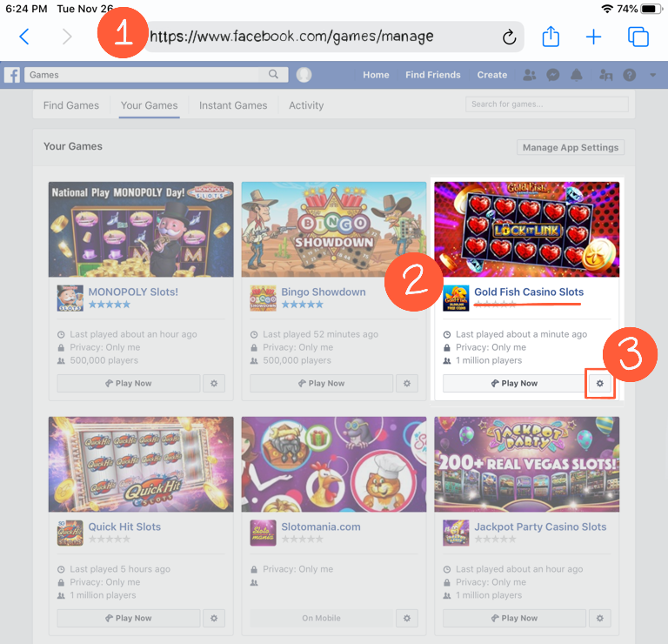Open Find Friends in header

click(433, 75)
